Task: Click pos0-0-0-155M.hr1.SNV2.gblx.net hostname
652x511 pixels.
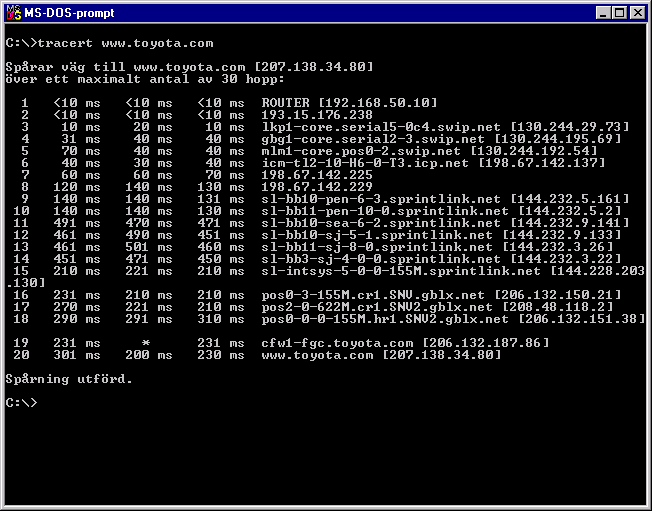Action: click(x=385, y=319)
